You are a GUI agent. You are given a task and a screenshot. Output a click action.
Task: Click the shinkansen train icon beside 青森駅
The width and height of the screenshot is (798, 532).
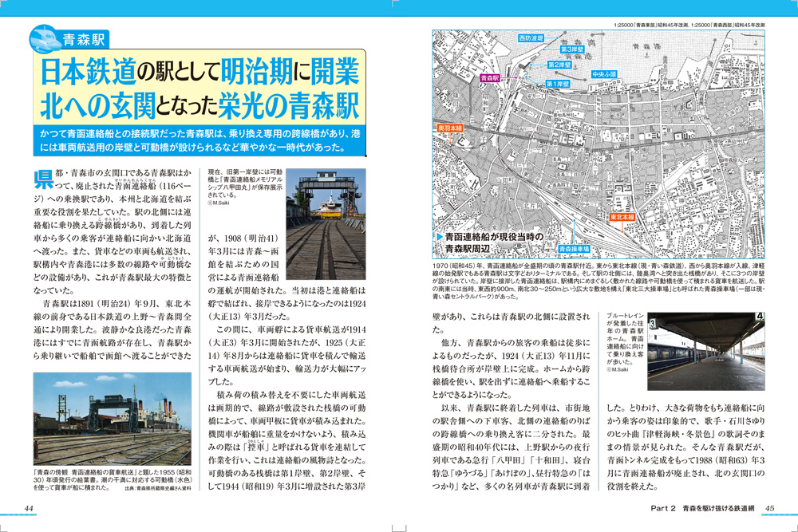point(44,39)
